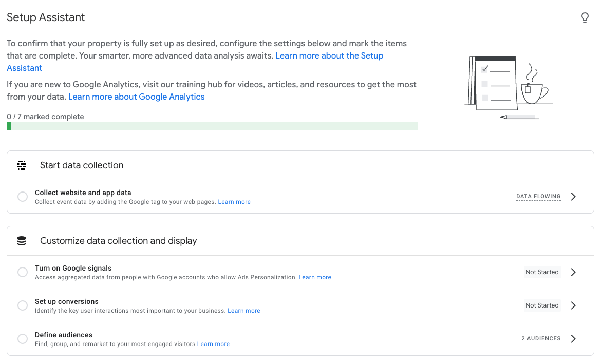
Task: Open chevron for Set up conversions
Action: point(573,305)
